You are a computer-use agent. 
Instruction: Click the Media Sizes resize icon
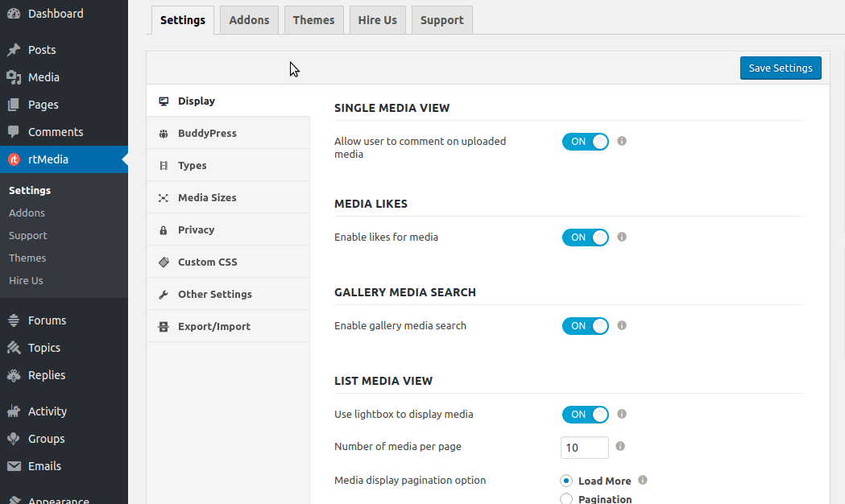(x=164, y=198)
